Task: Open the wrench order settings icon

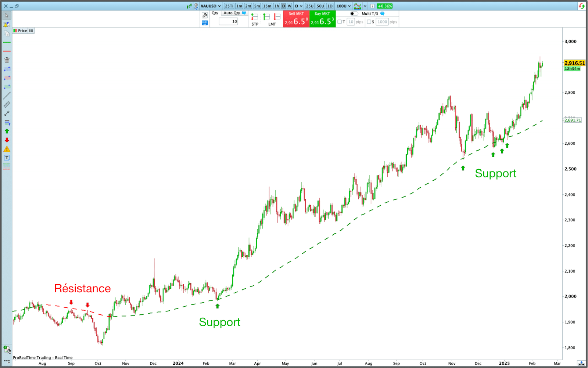Action: (205, 15)
